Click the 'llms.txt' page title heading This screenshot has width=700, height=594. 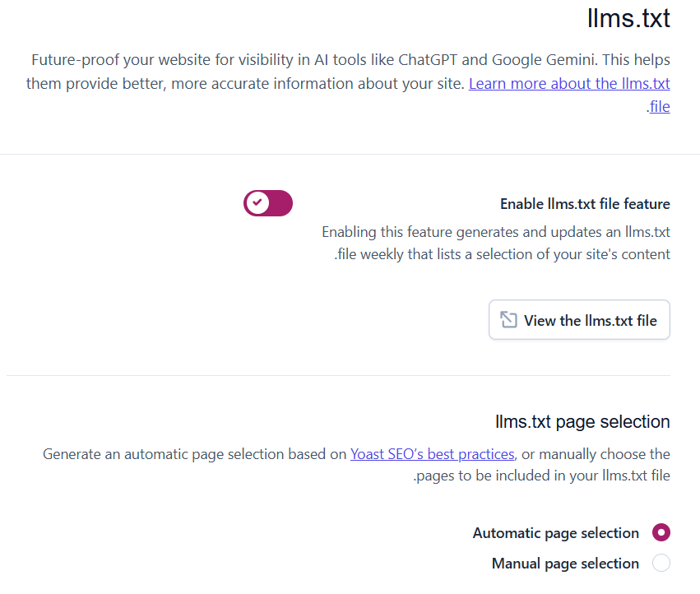pos(628,18)
